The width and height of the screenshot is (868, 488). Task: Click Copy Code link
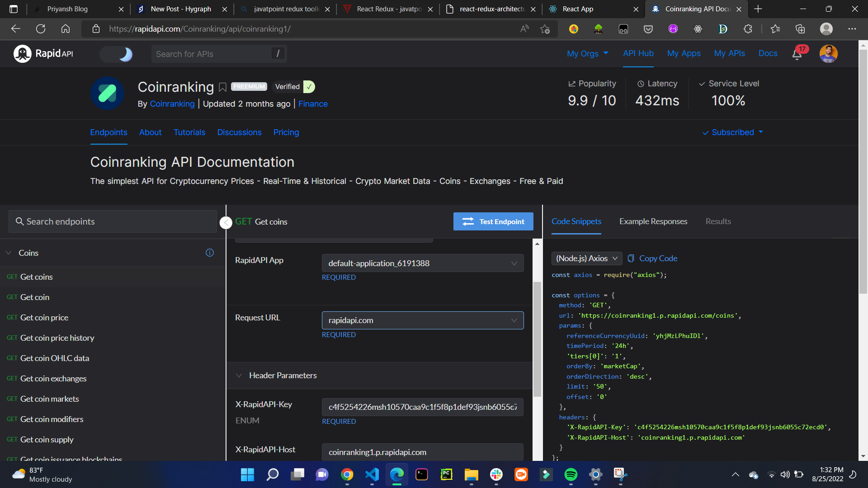(658, 258)
